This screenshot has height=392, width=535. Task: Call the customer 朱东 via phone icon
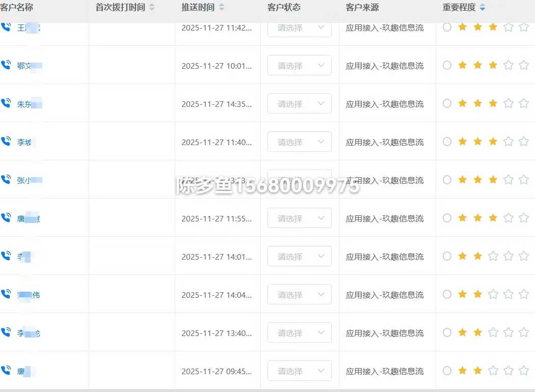point(6,103)
